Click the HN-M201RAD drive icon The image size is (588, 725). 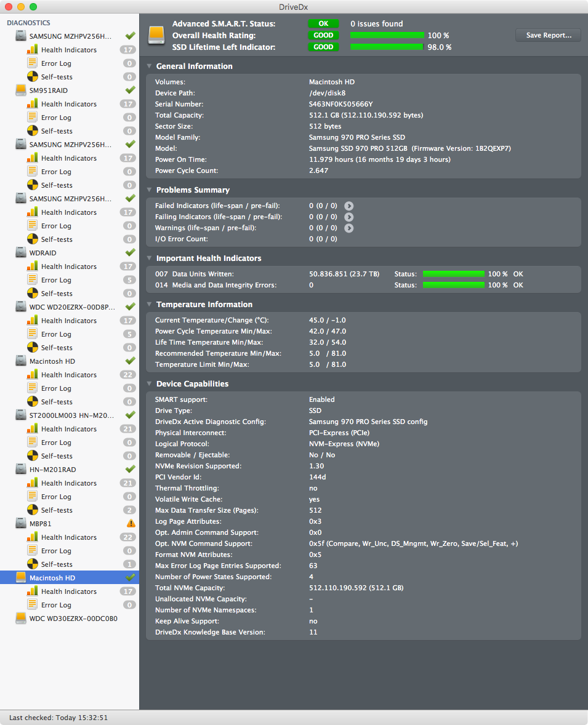[21, 470]
